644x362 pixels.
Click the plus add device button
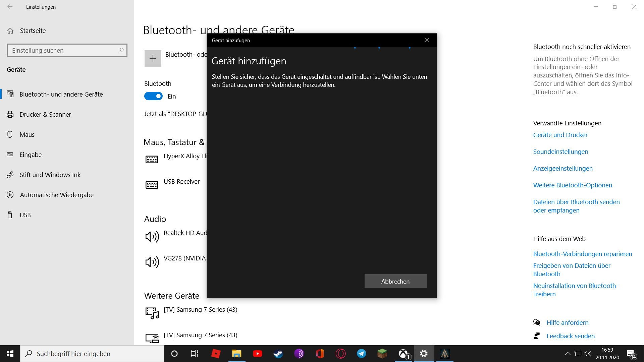(153, 58)
